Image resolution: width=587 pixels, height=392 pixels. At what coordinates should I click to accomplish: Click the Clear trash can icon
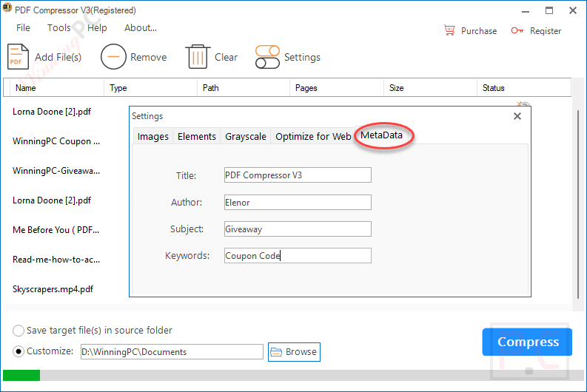[198, 57]
